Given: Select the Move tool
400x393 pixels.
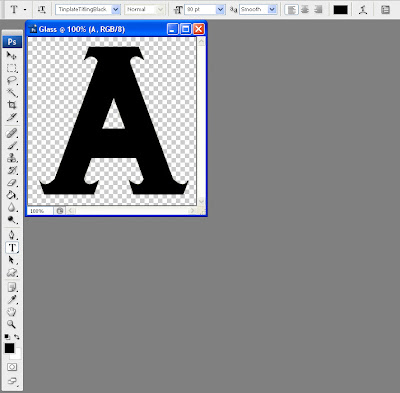Looking at the screenshot, I should [x=12, y=56].
